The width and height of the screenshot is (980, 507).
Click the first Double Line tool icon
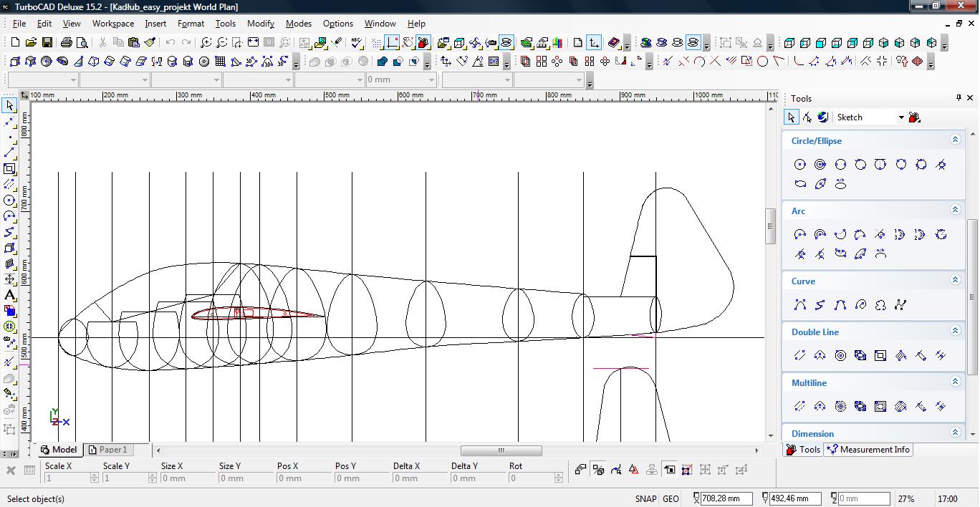point(800,355)
